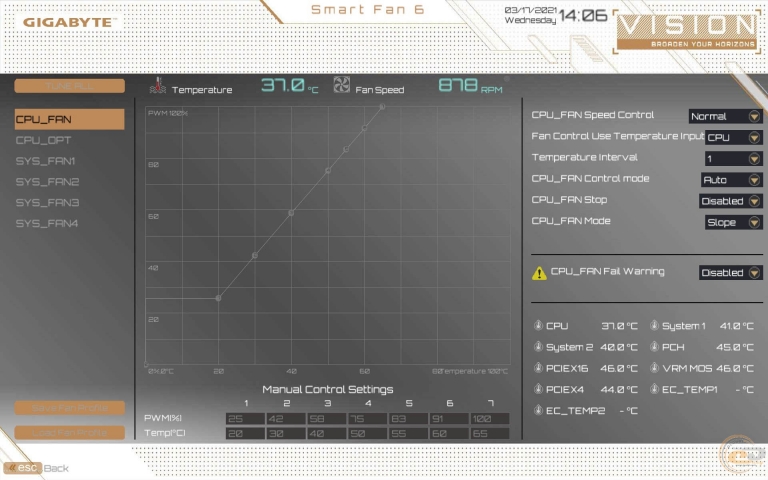Viewport: 768px width, 480px height.
Task: Click Load Fan Profile button
Action: [69, 432]
